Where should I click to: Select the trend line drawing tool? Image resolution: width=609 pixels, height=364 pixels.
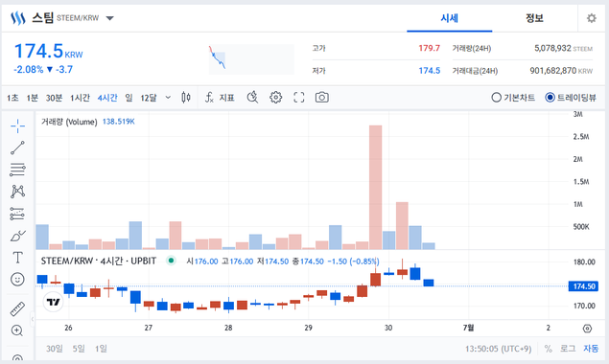[x=17, y=148]
